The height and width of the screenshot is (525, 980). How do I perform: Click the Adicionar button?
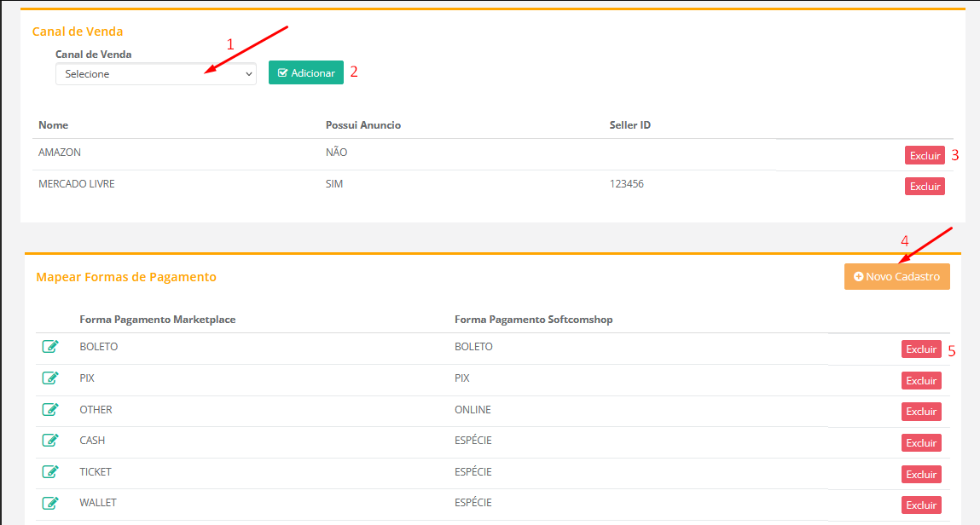coord(305,73)
